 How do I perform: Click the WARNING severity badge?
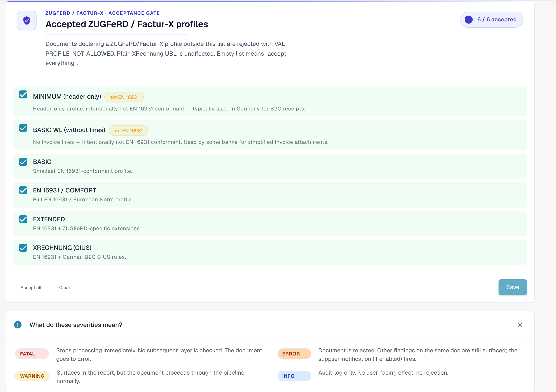[x=32, y=376]
